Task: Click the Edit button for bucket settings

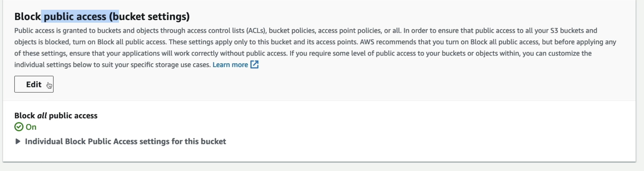Action: (x=34, y=84)
